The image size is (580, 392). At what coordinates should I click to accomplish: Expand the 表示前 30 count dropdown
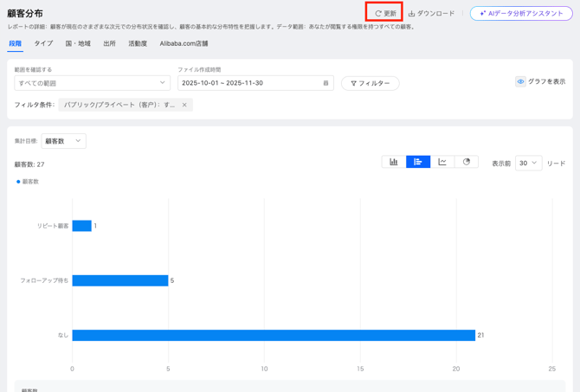pos(528,163)
